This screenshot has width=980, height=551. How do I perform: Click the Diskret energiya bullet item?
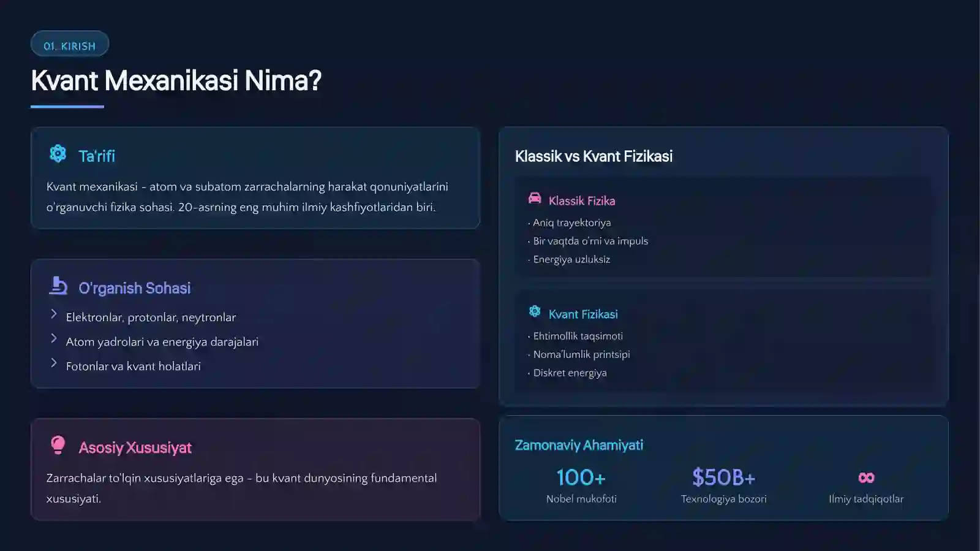click(x=568, y=373)
